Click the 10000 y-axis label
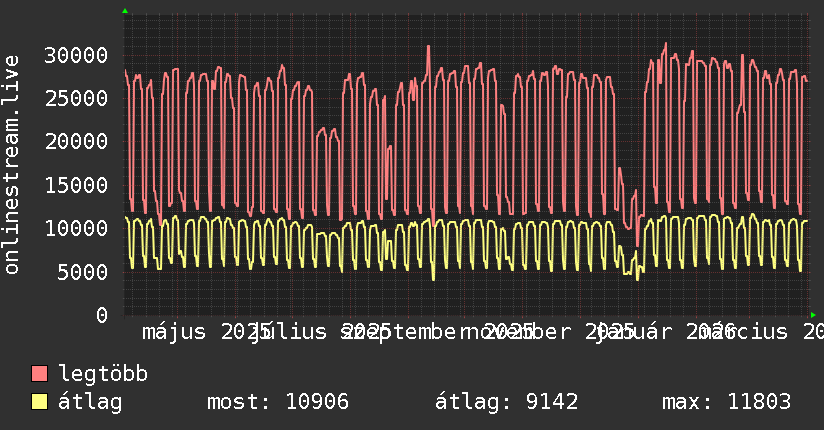The height and width of the screenshot is (430, 824). tap(76, 228)
